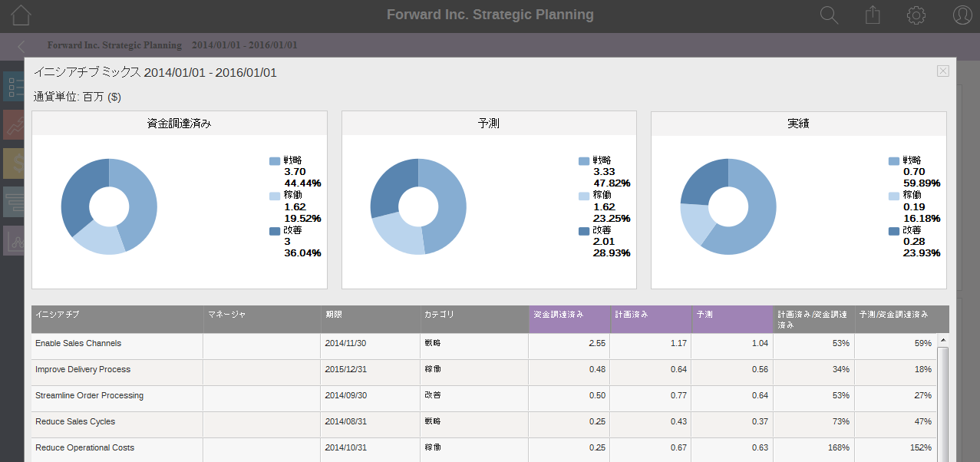Click the 改善 legend swatch in 実績 chart

894,231
